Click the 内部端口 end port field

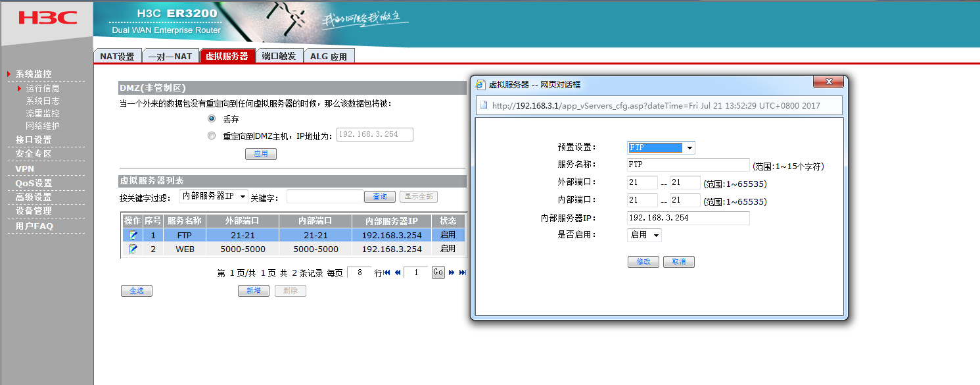[x=685, y=201]
